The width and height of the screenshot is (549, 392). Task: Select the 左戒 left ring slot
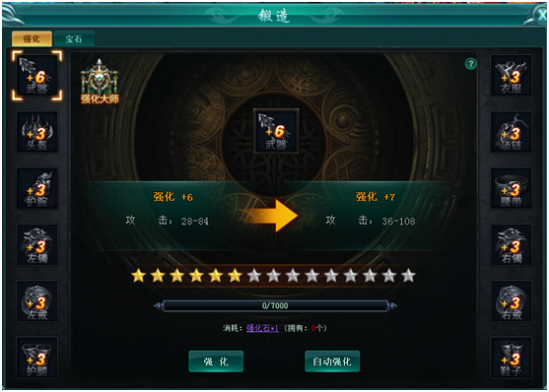click(x=37, y=301)
